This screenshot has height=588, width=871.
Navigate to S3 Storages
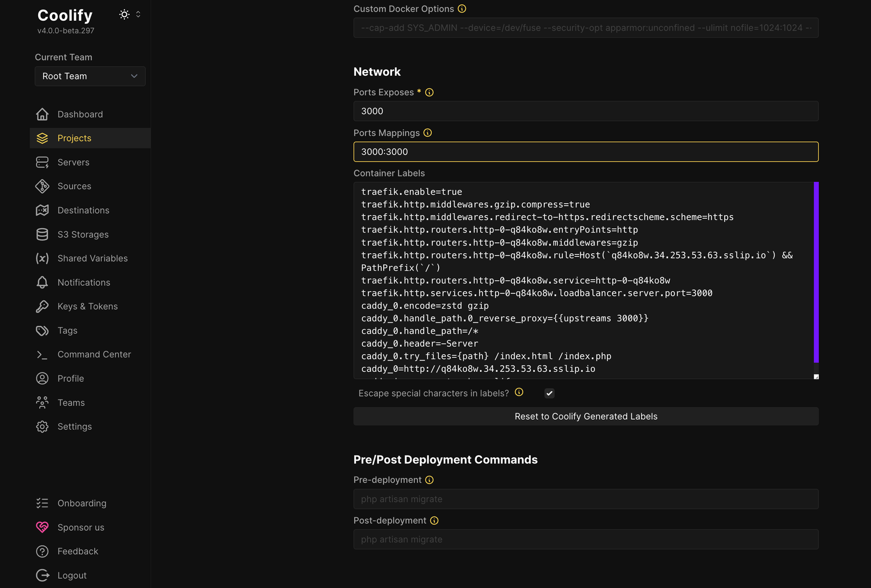pyautogui.click(x=83, y=234)
